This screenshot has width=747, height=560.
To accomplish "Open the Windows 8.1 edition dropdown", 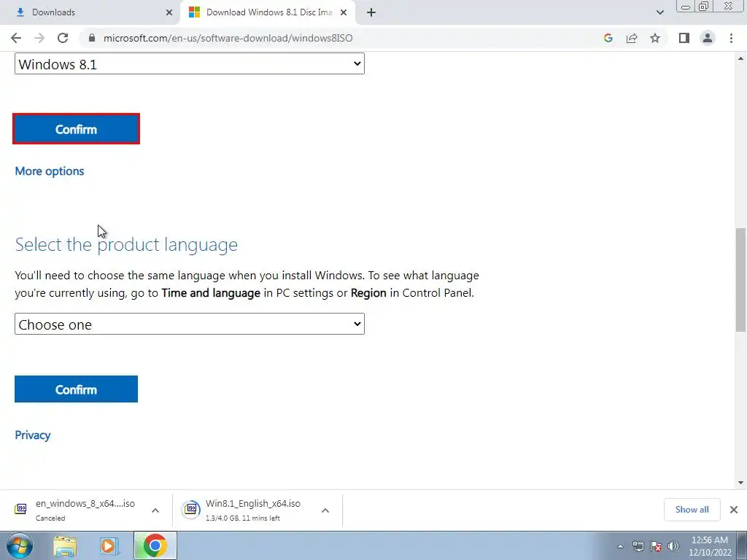I will pyautogui.click(x=190, y=64).
